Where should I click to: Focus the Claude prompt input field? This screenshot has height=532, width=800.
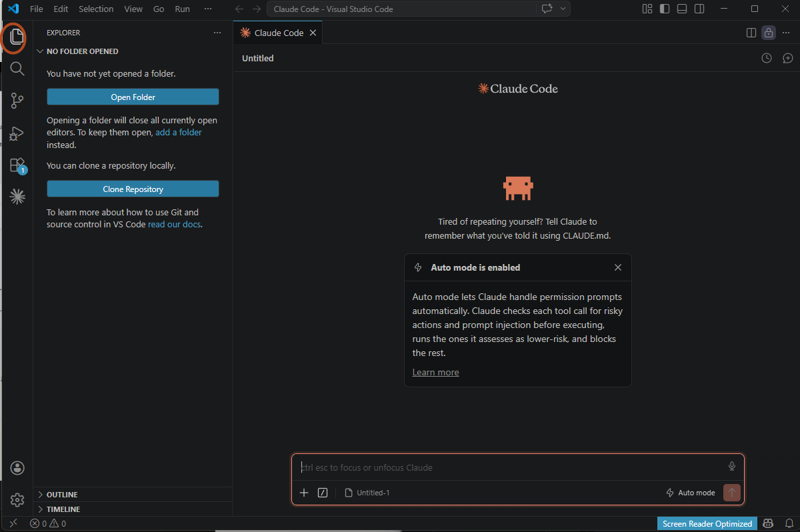[x=510, y=467]
